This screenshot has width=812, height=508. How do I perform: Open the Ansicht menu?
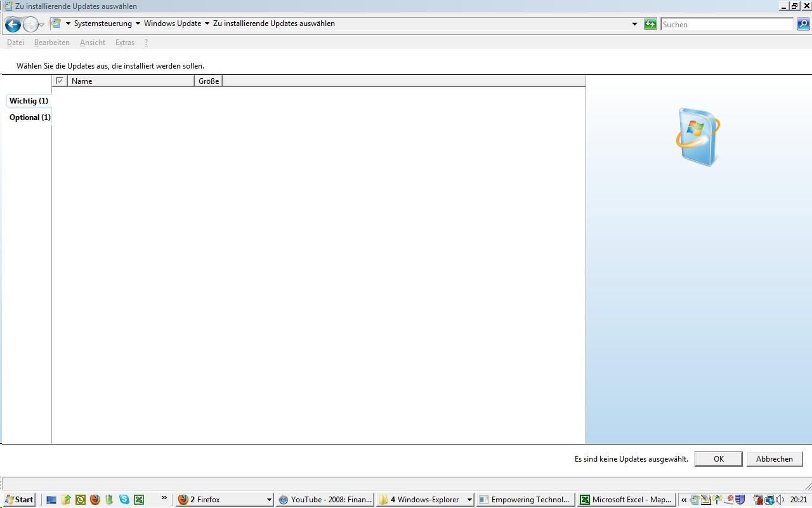pyautogui.click(x=93, y=43)
